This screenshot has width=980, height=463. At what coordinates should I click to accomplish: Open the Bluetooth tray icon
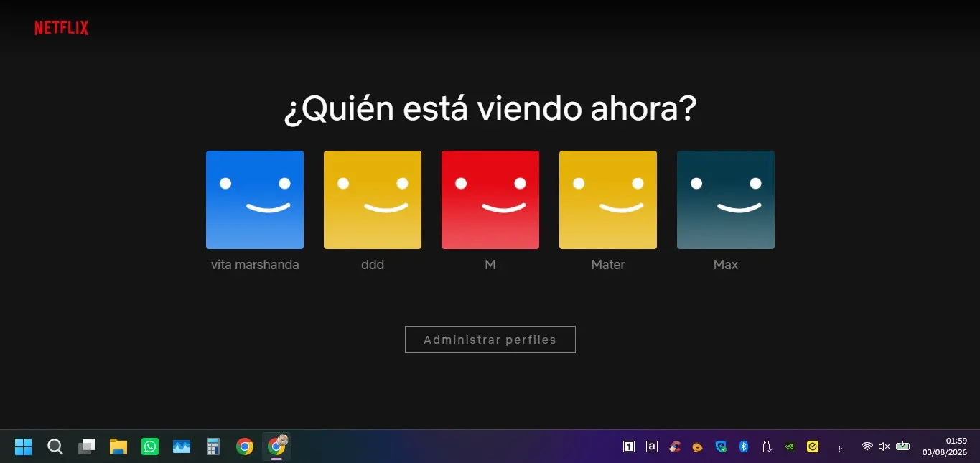[744, 446]
